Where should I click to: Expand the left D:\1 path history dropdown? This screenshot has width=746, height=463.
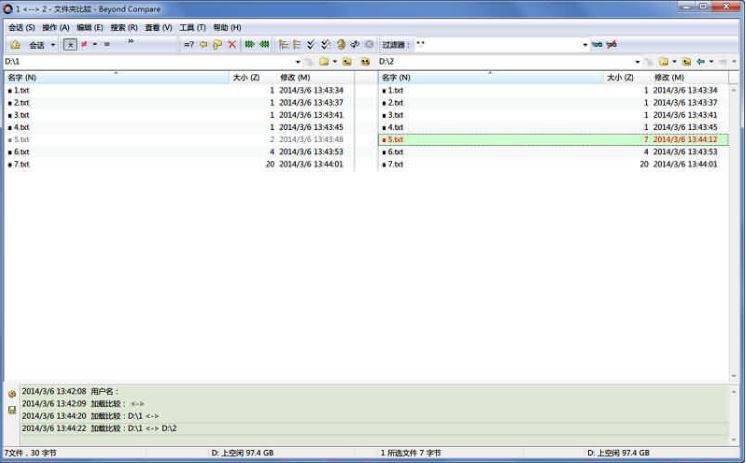coord(297,62)
